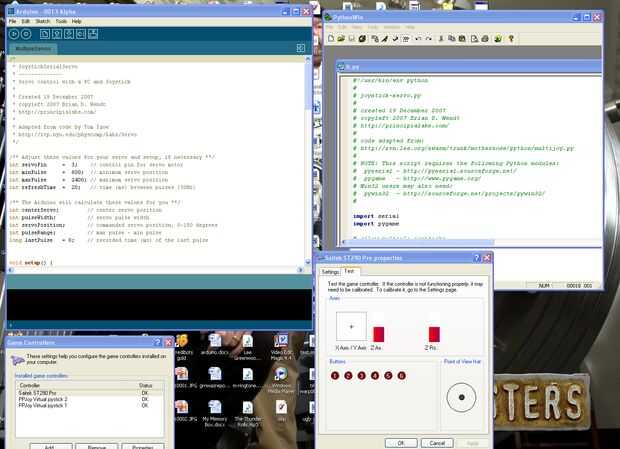Select the PPJoy Virtual joystick 1 row

tap(90, 406)
